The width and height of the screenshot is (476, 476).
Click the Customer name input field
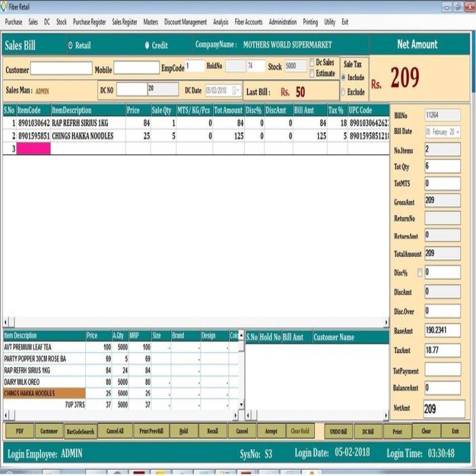(x=62, y=68)
